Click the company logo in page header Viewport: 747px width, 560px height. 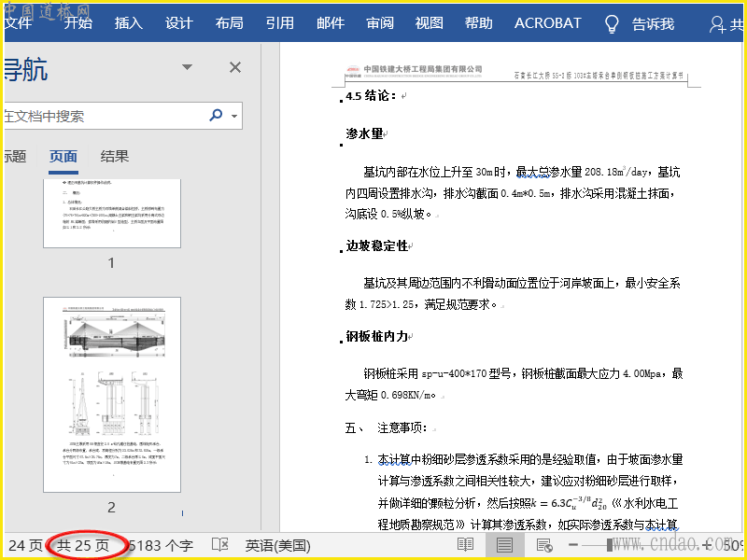point(353,71)
